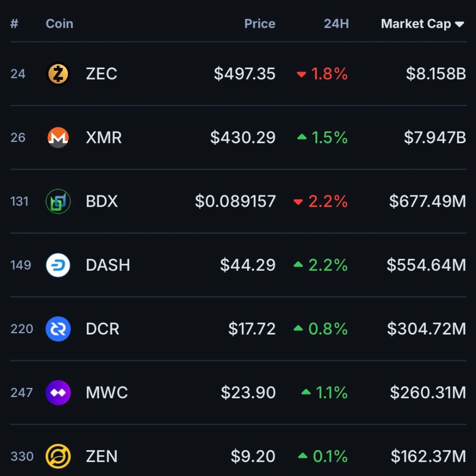
Task: Open the Market Cap sort dropdown arrow
Action: (x=460, y=24)
